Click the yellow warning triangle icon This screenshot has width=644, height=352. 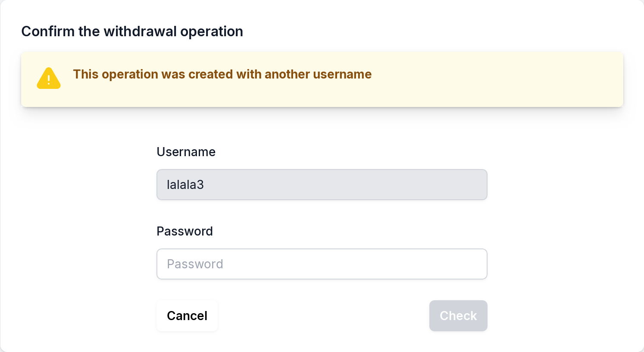49,78
